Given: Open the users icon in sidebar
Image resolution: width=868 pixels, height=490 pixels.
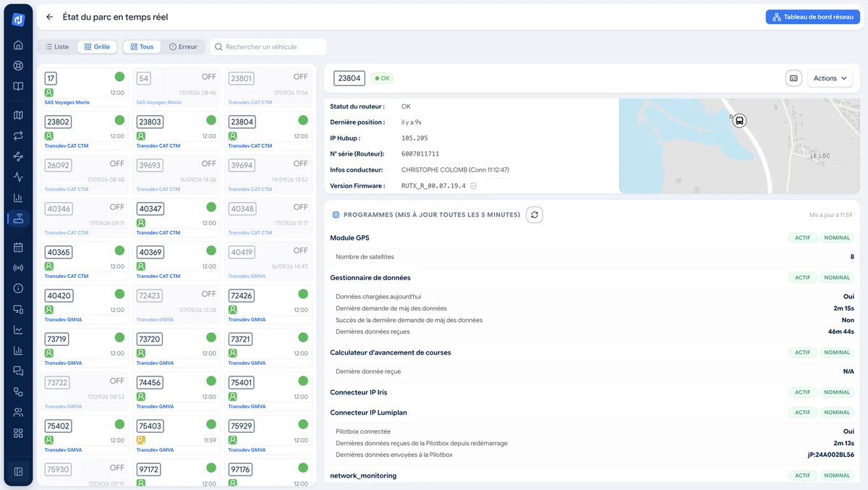Looking at the screenshot, I should point(18,413).
